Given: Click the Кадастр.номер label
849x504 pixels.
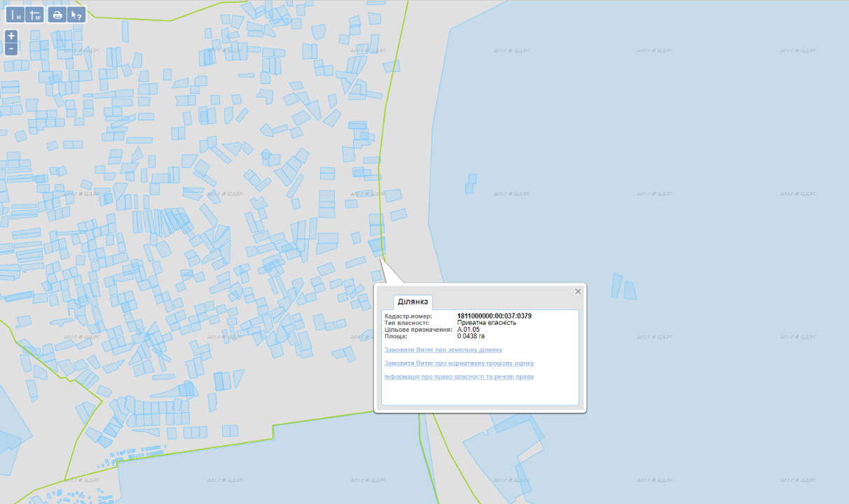Looking at the screenshot, I should coord(408,316).
